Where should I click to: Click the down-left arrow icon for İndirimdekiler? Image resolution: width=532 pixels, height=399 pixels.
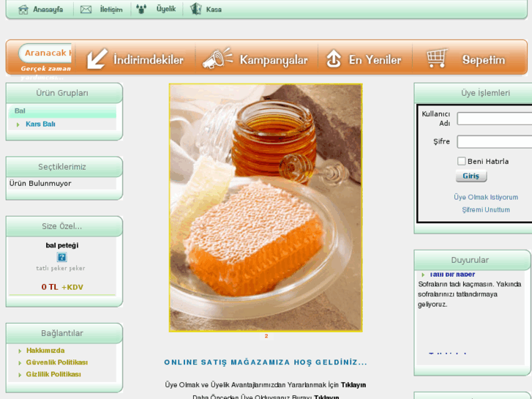(97, 59)
